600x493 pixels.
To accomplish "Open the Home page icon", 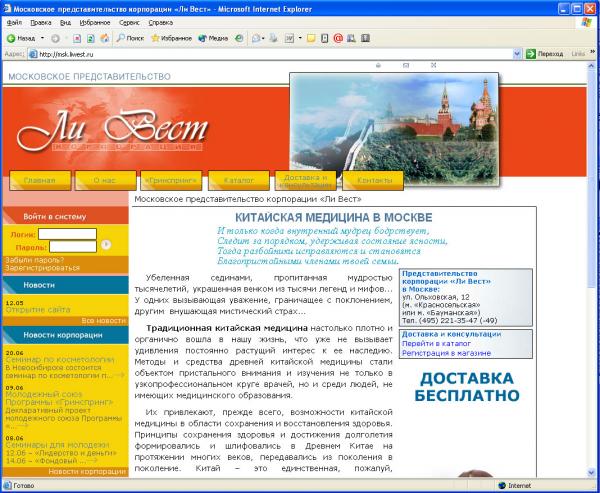I will [x=104, y=38].
